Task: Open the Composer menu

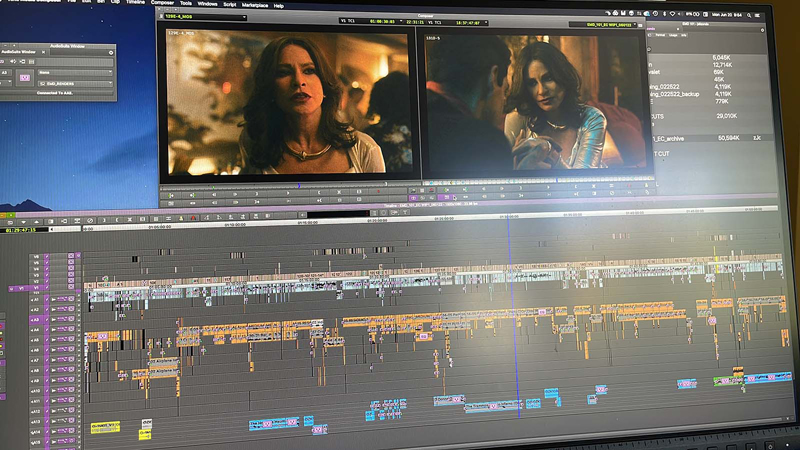Action: point(162,3)
